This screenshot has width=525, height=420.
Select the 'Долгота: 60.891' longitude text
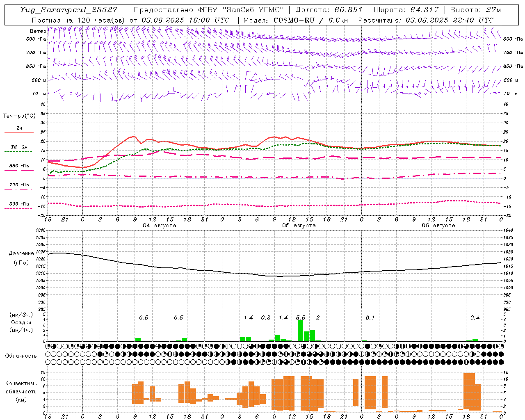pyautogui.click(x=329, y=10)
